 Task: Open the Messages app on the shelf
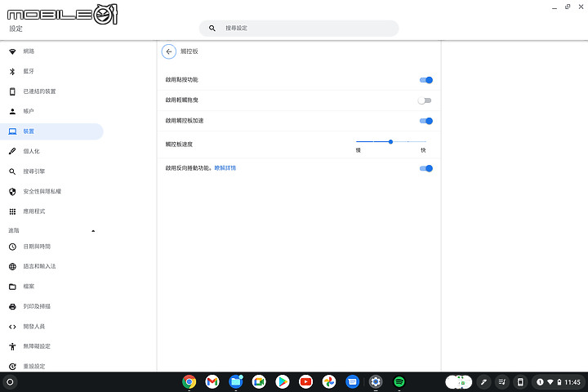352,382
